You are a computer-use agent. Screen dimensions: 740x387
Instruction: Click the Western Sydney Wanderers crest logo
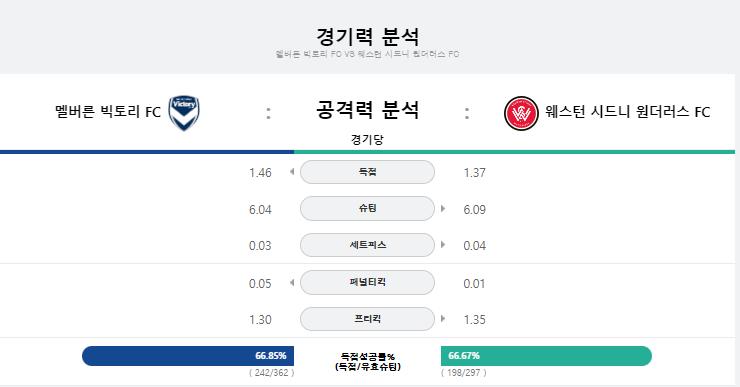[x=521, y=113]
